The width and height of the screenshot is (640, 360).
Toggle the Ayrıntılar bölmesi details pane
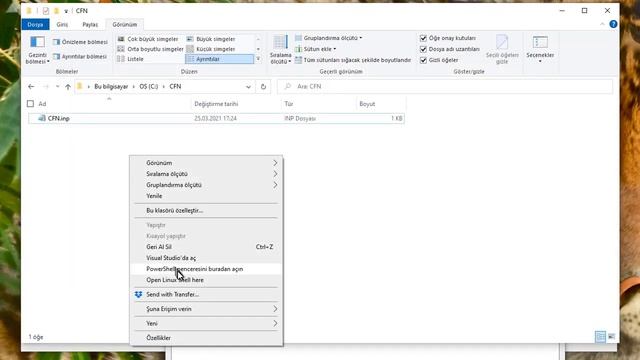[x=80, y=56]
